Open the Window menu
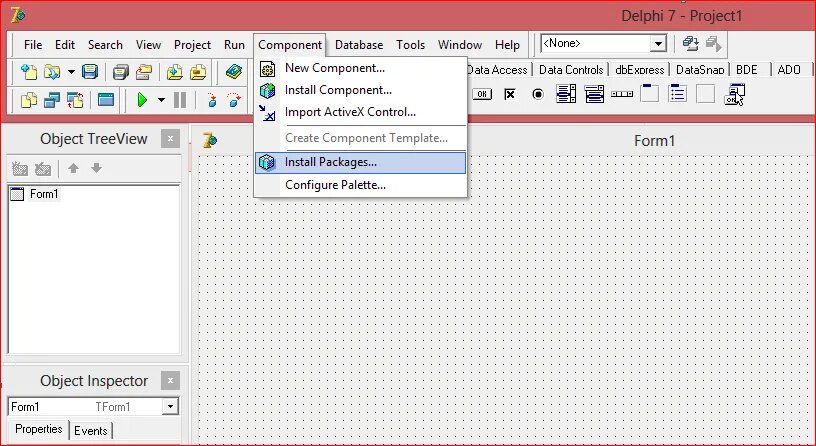The height and width of the screenshot is (446, 816). point(460,45)
